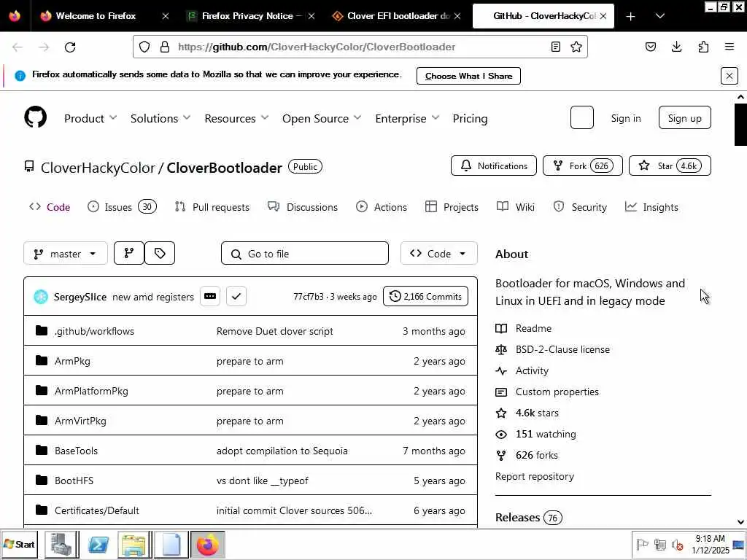747x560 pixels.
Task: Open the Extensions puzzle icon
Action: [703, 47]
